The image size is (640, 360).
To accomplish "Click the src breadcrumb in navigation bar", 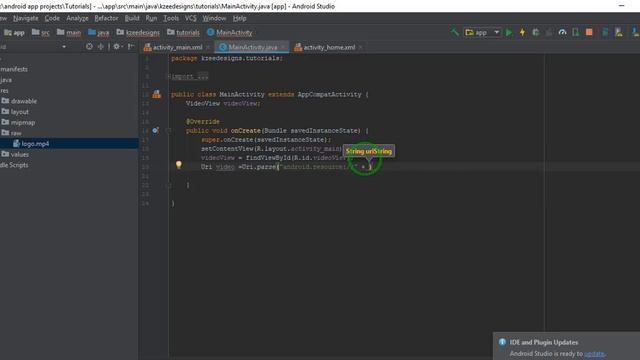I will point(40,32).
